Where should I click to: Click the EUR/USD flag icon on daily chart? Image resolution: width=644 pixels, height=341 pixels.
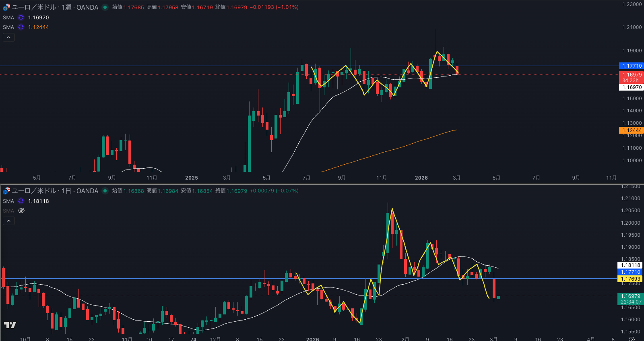(6, 191)
